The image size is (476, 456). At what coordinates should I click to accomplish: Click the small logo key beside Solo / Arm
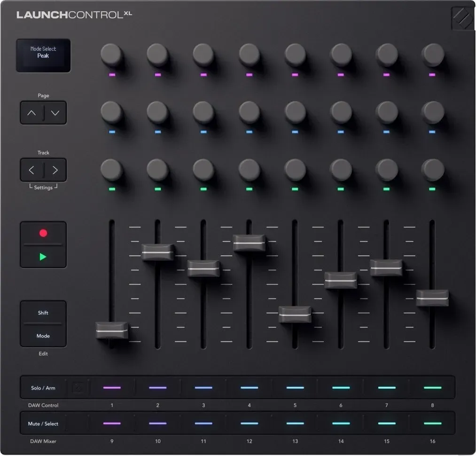78,388
